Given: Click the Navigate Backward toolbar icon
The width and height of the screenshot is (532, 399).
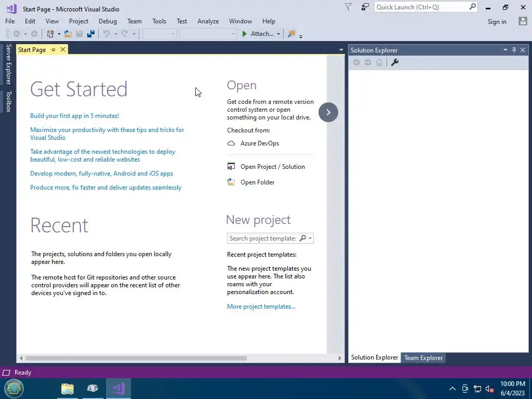Looking at the screenshot, I should [x=16, y=34].
